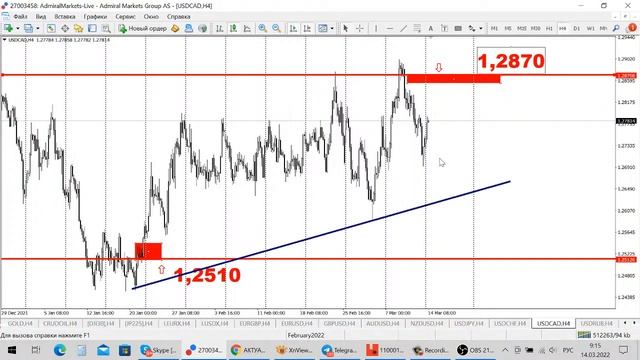Zoom in on the chart
This screenshot has height=360, width=640.
point(262,28)
